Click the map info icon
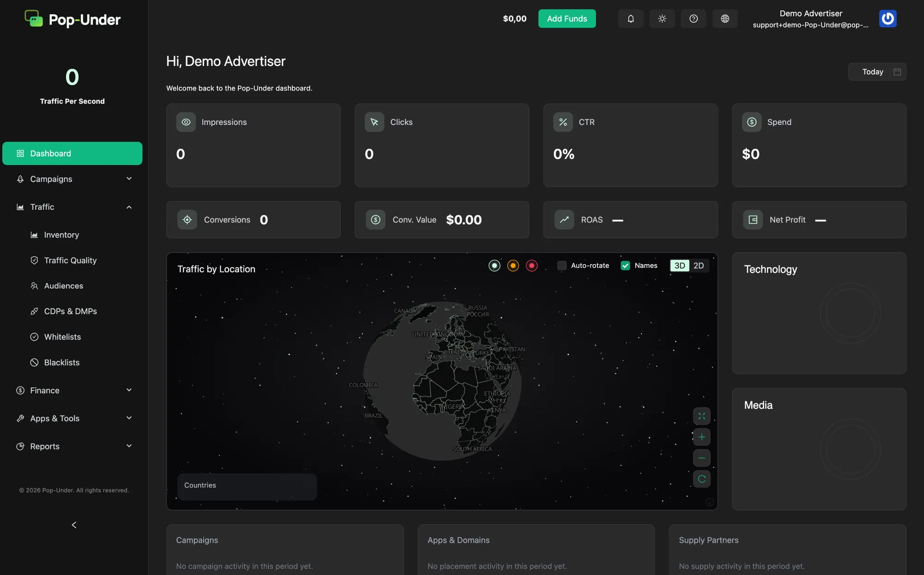924x575 pixels. 710,502
